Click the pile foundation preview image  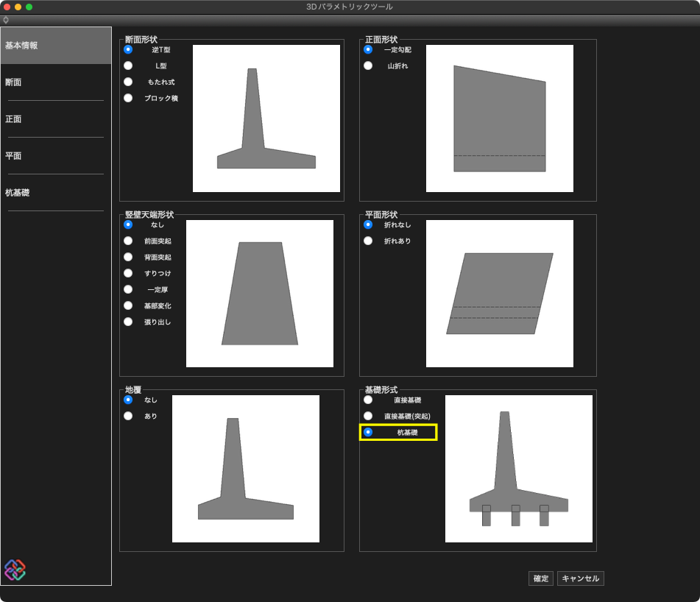click(518, 469)
